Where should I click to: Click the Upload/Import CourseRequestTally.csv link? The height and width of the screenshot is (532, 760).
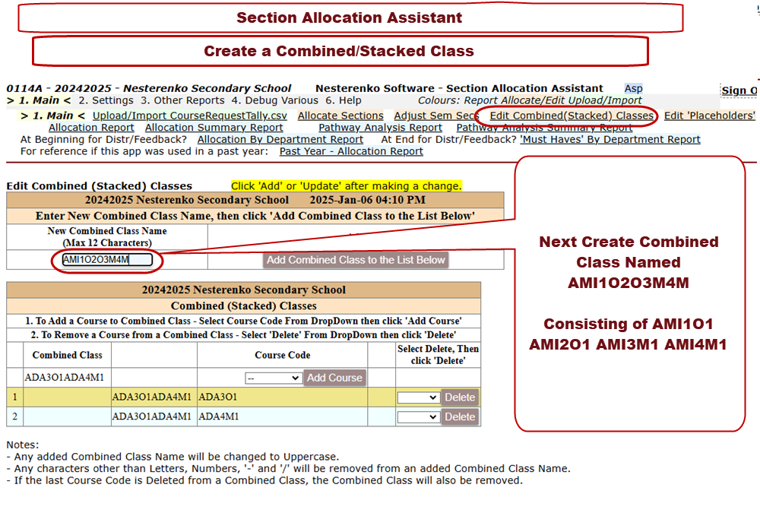click(190, 116)
